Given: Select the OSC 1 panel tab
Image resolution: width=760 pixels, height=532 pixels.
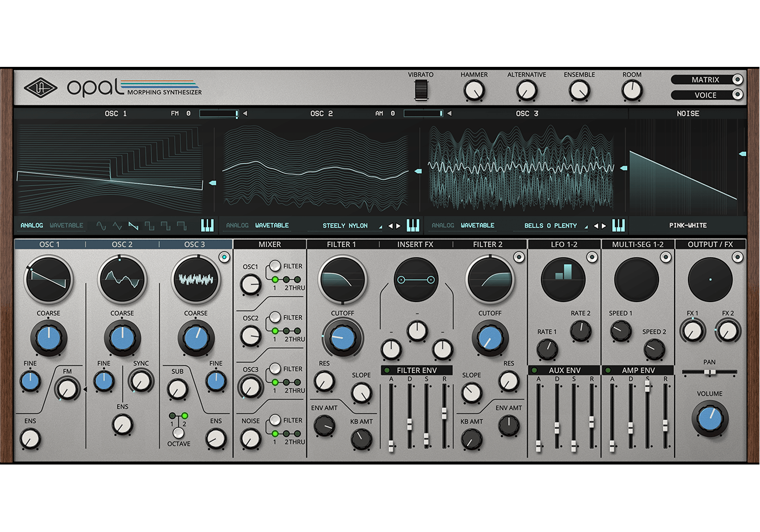Looking at the screenshot, I should (x=50, y=244).
